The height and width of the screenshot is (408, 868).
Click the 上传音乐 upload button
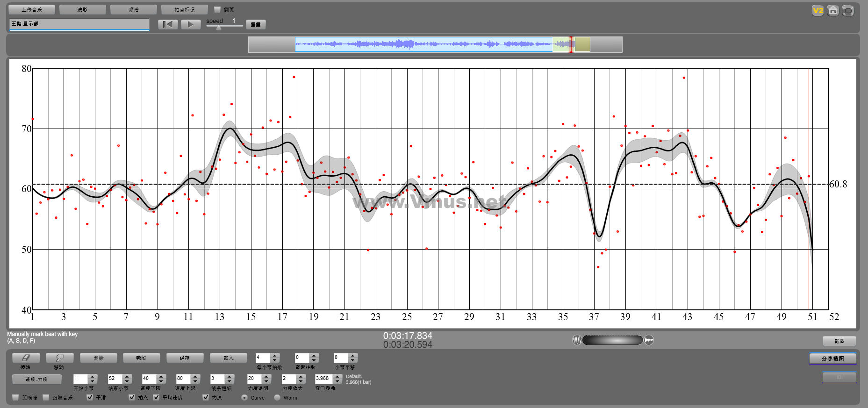(x=32, y=9)
